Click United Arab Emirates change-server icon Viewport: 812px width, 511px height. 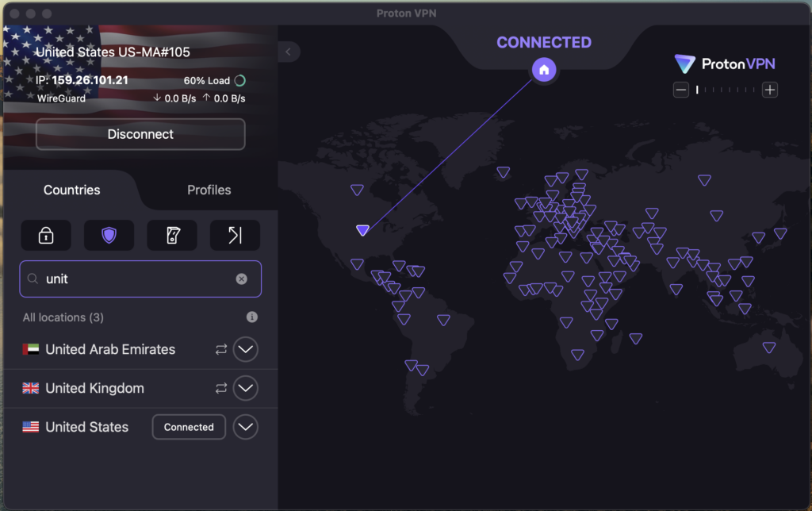click(x=221, y=349)
